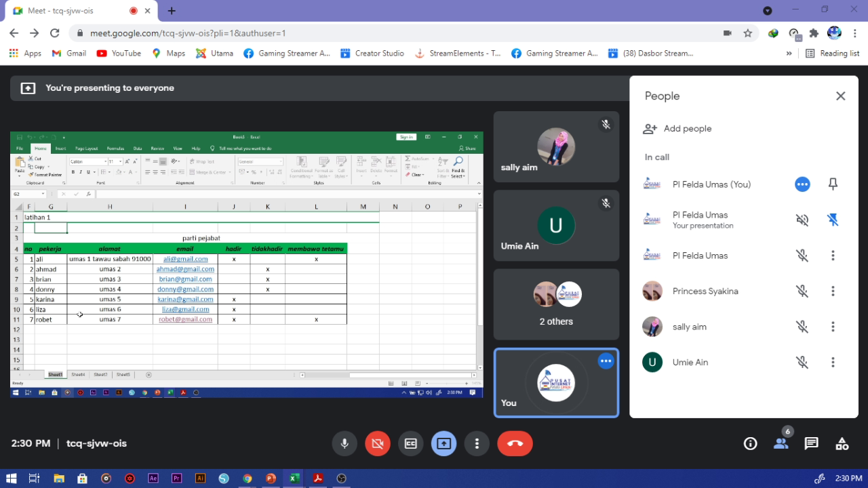868x488 pixels.
Task: Click the Add people icon
Action: pyautogui.click(x=650, y=129)
